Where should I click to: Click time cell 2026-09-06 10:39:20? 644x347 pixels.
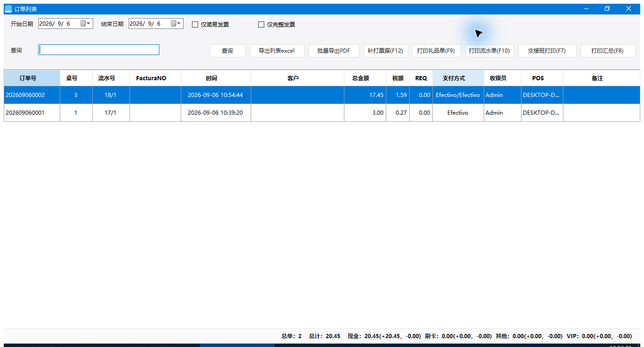click(x=216, y=113)
